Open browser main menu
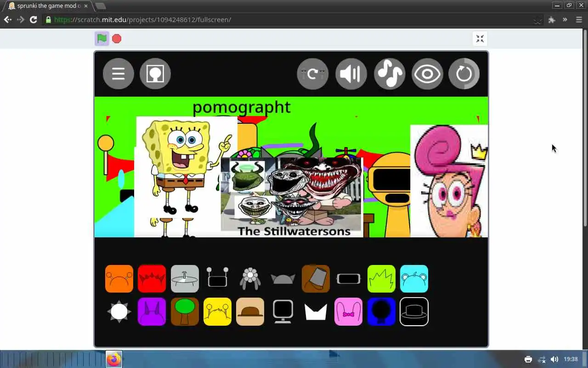 (579, 20)
